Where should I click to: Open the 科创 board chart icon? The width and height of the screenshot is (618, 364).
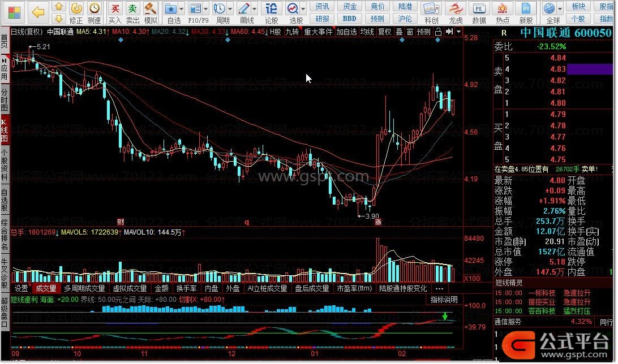click(431, 12)
